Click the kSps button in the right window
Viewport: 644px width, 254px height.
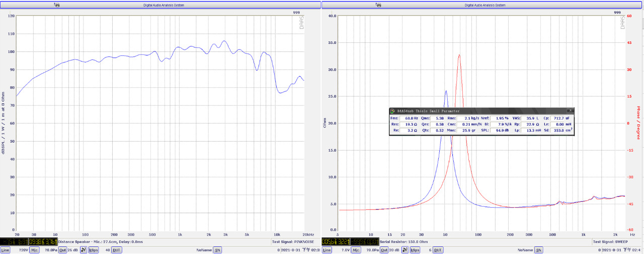[x=416, y=250]
